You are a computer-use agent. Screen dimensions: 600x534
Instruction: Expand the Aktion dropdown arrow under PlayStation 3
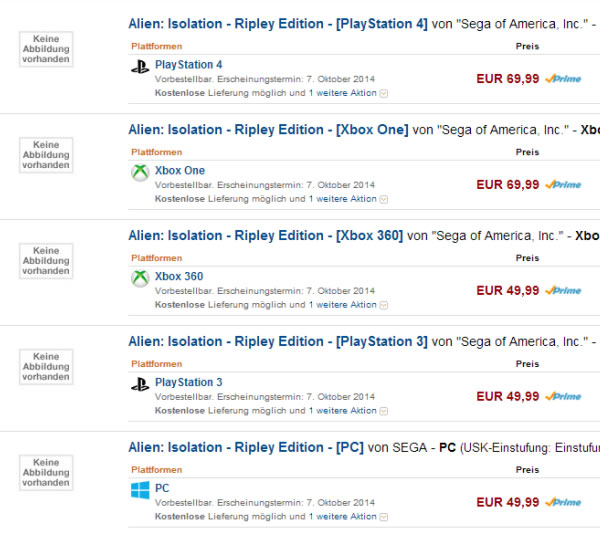pos(383,411)
